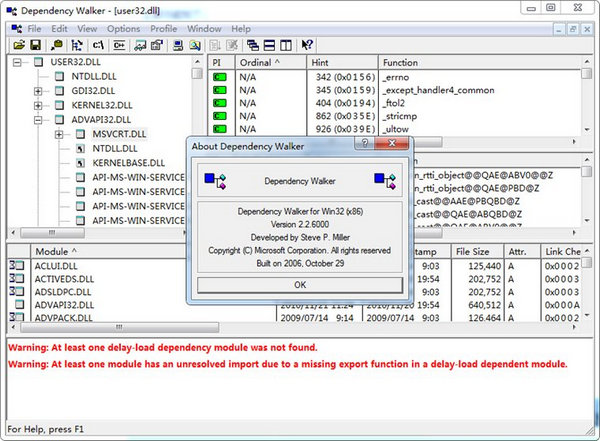Click the file size value 640,512
Screen dimensions: 600x441
485,305
